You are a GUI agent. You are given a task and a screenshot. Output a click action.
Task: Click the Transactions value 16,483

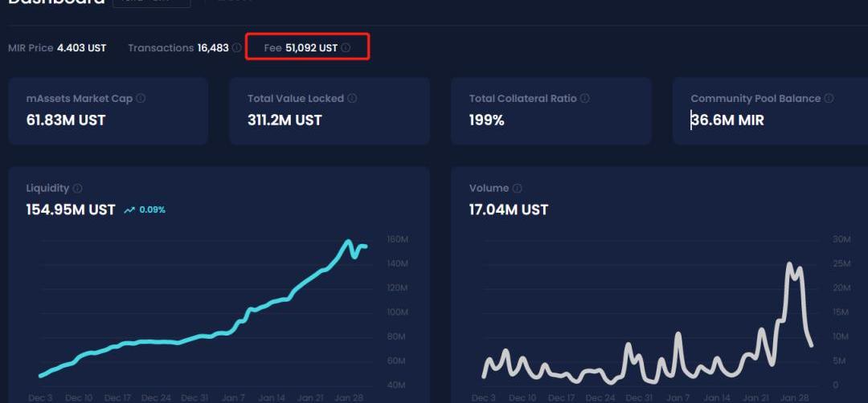point(213,48)
